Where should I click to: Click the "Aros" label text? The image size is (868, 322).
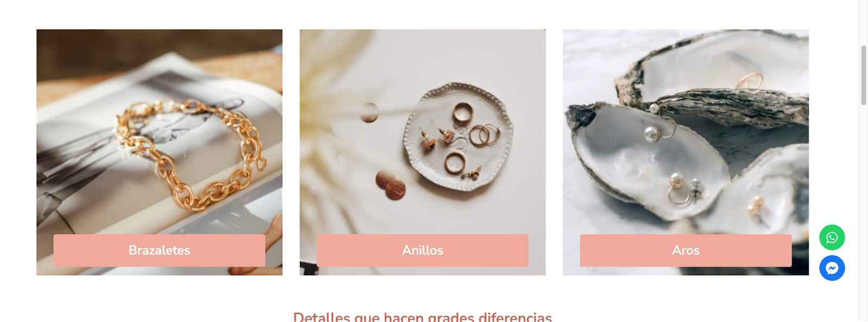point(685,250)
